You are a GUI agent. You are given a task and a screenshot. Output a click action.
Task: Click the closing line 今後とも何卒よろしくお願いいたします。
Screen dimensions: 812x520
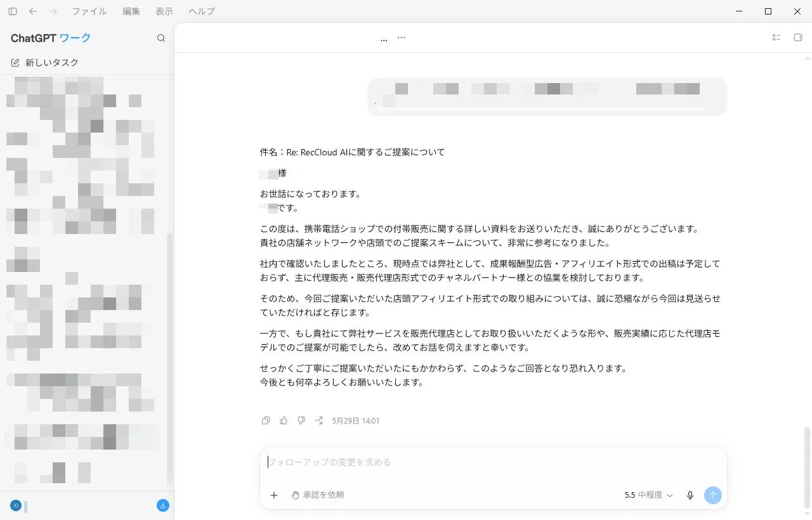pyautogui.click(x=342, y=382)
